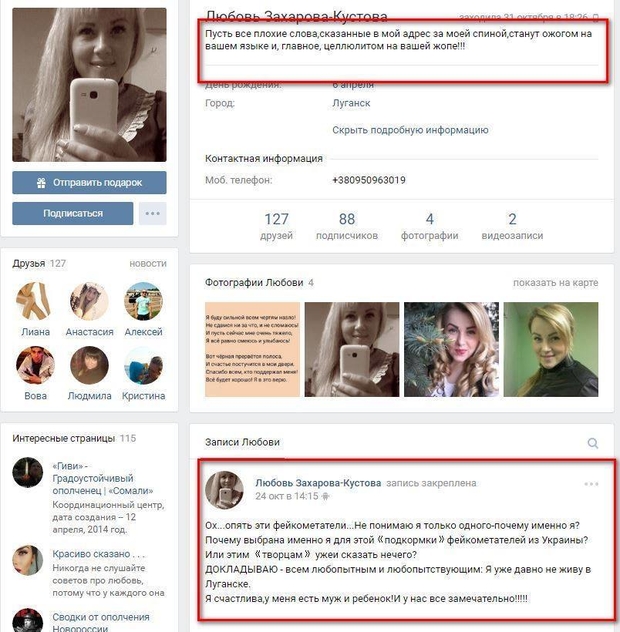
Task: Click the search icon in Записи Любови
Action: click(593, 443)
